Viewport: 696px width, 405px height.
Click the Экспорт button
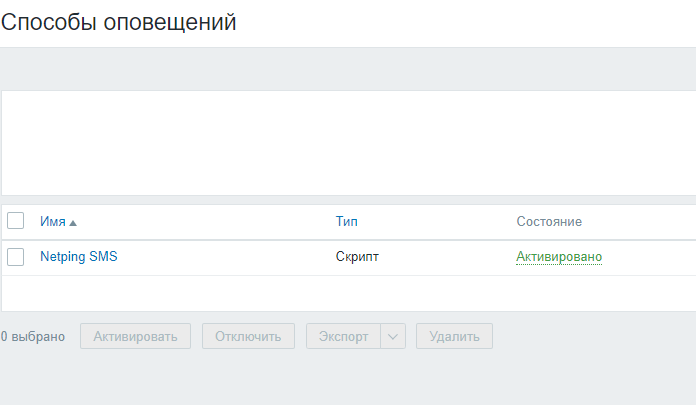(343, 337)
